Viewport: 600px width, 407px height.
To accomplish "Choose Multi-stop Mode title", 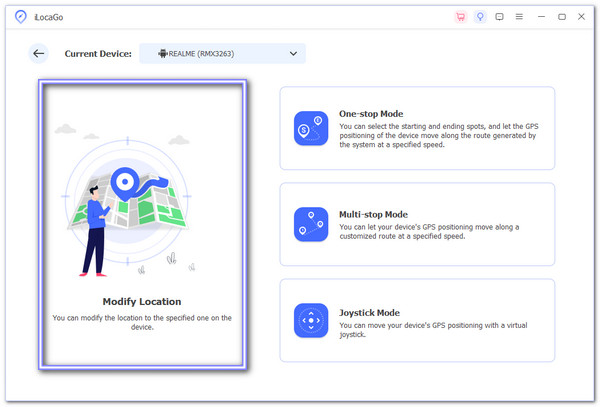I will coord(373,214).
